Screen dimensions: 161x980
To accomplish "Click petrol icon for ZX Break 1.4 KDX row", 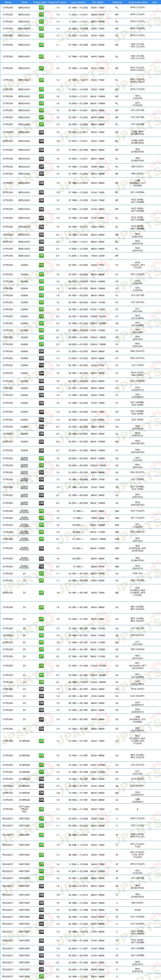I will coord(41,741).
